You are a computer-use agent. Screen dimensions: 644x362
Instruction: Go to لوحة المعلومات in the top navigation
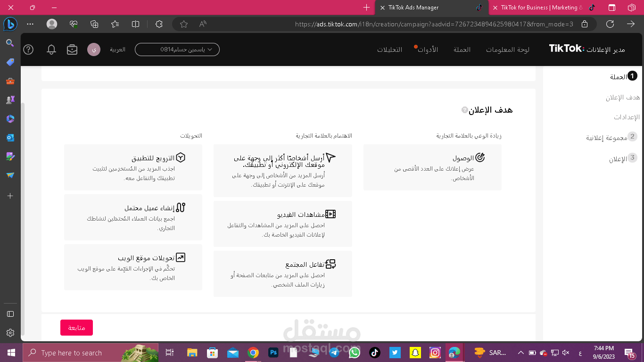point(507,49)
